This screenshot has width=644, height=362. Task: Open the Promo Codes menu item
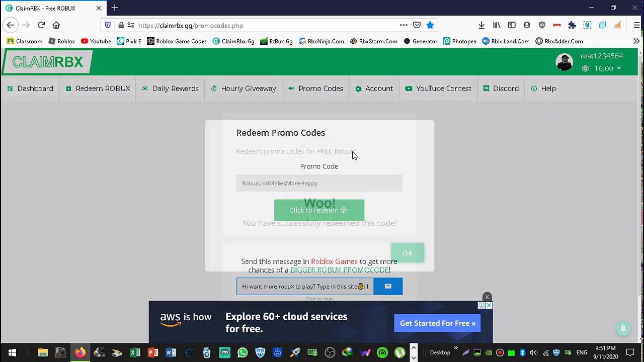pos(315,88)
